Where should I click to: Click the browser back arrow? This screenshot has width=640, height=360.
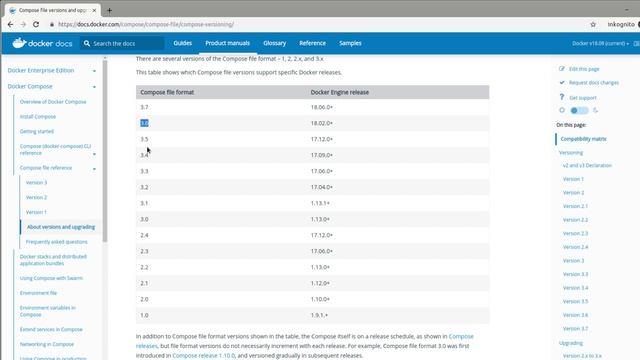pos(10,24)
